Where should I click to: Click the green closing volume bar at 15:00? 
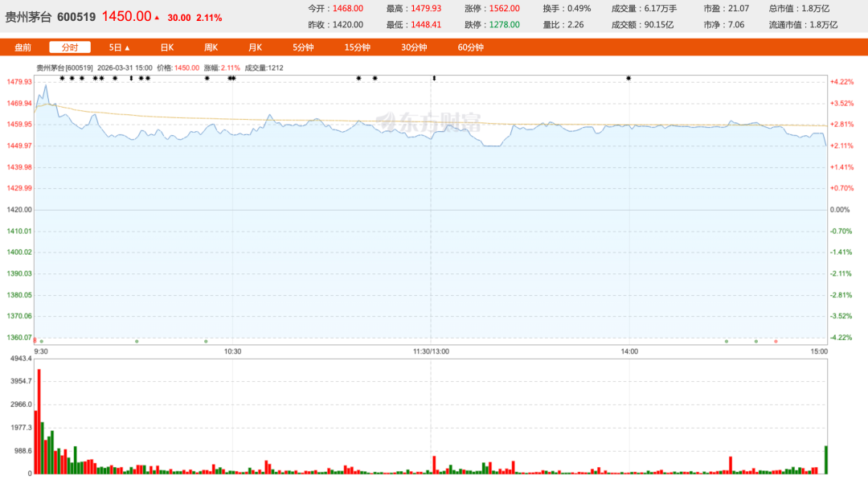[826, 460]
